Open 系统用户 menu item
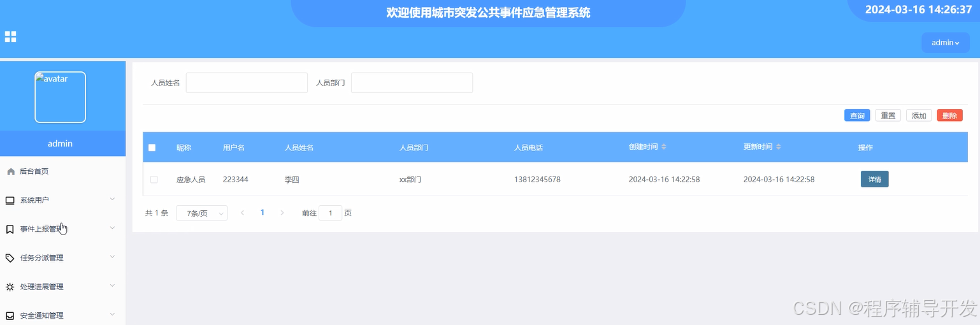 pos(62,200)
